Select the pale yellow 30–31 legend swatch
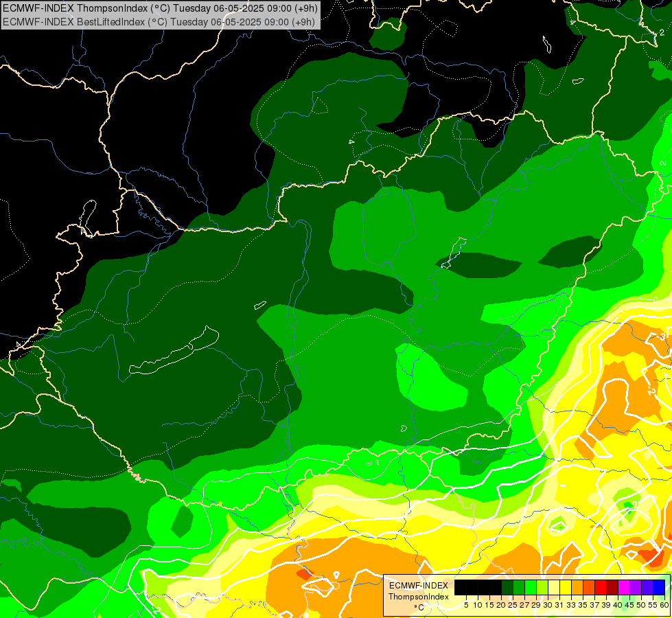672x618 pixels. click(554, 587)
